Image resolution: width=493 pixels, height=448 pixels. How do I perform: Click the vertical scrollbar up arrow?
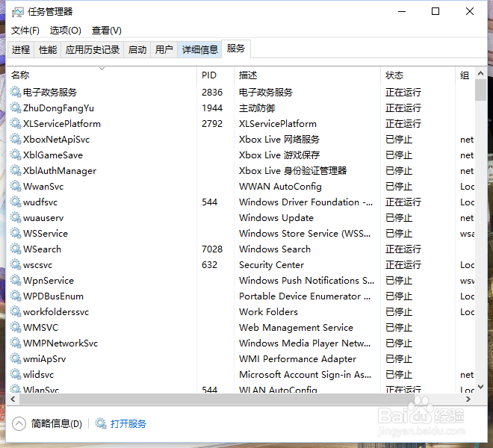[480, 73]
